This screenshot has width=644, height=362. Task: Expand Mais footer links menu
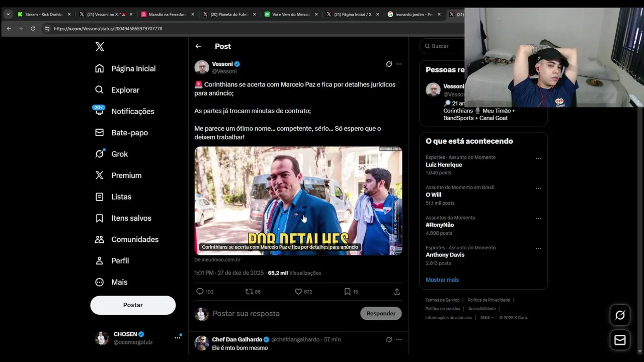click(487, 318)
